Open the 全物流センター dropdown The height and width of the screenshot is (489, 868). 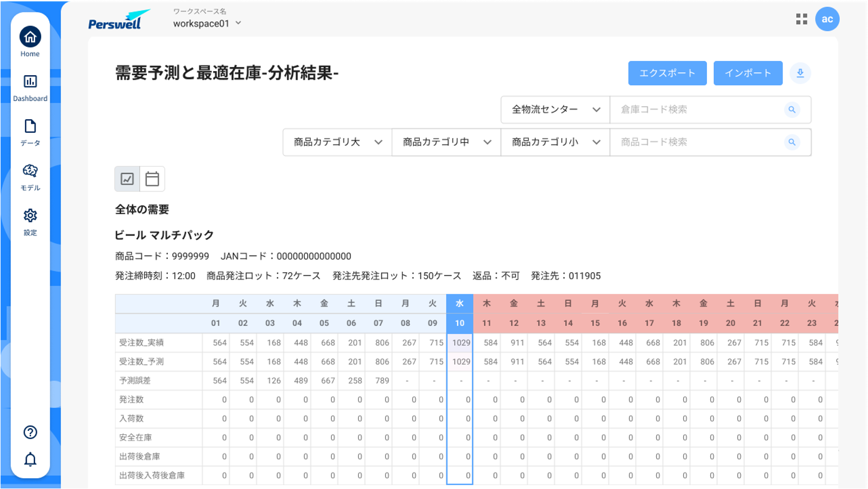point(554,110)
